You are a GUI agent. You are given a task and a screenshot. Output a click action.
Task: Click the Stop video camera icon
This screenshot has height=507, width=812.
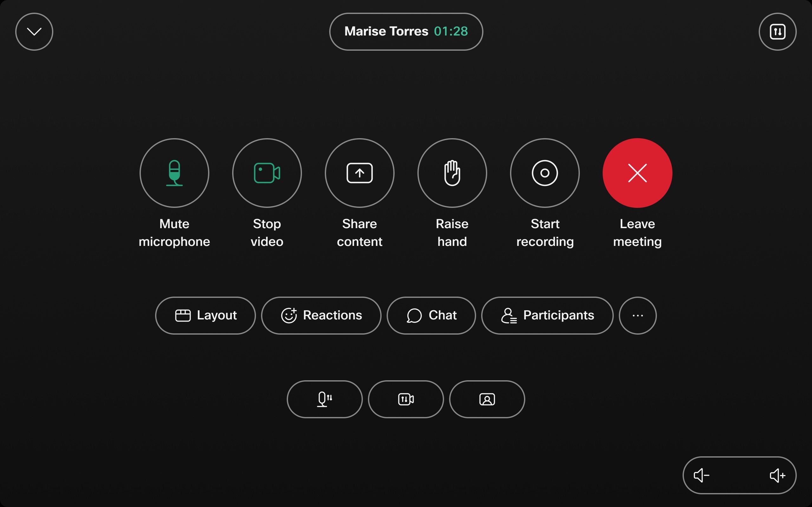click(267, 173)
